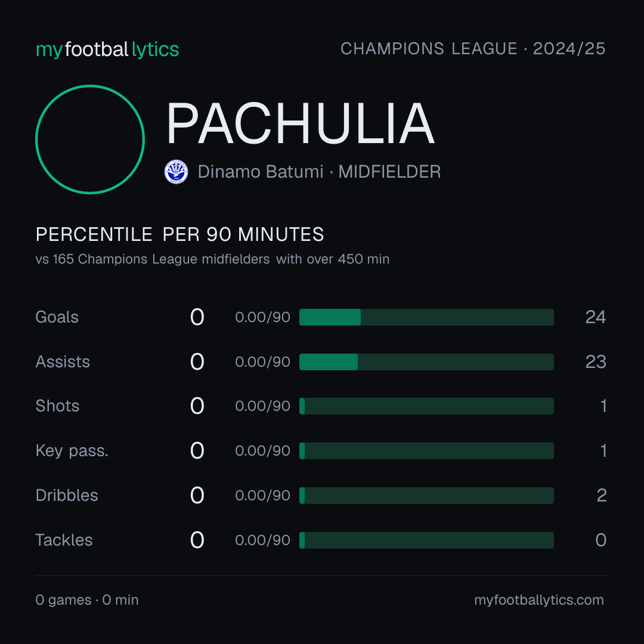The width and height of the screenshot is (644, 644).
Task: Click the Dinamo Batumi Midfielder text
Action: click(x=319, y=172)
